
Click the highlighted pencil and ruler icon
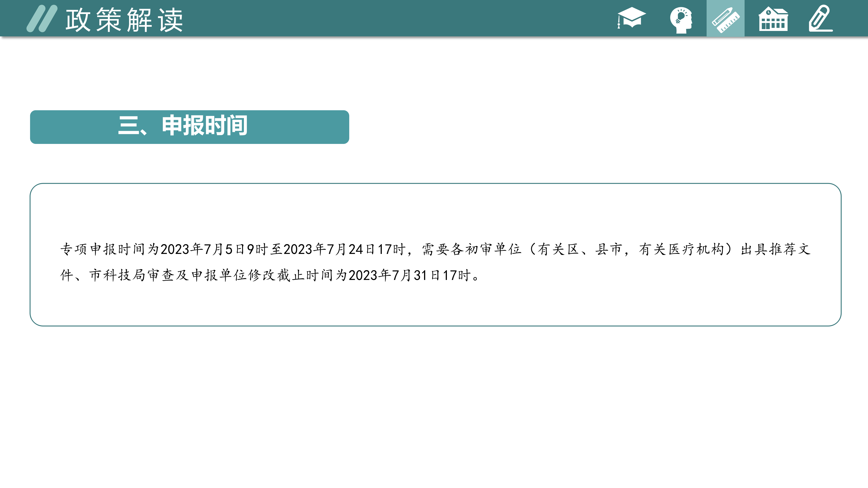(x=725, y=19)
